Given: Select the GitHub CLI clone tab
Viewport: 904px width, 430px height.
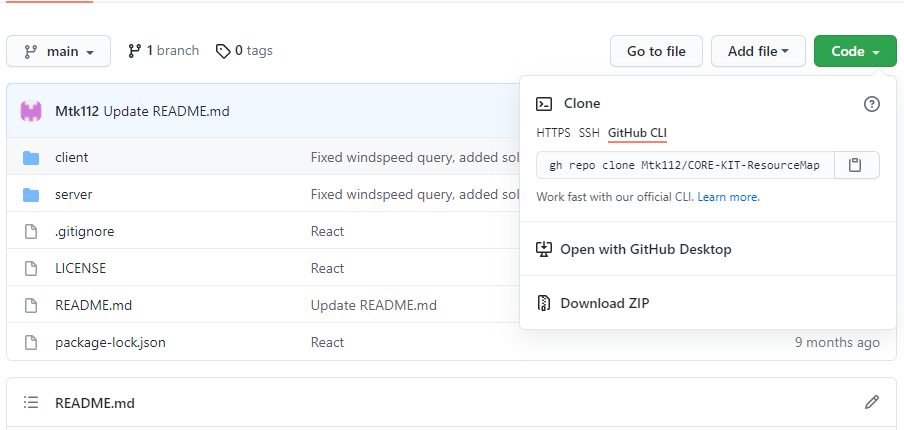Looking at the screenshot, I should pos(637,133).
